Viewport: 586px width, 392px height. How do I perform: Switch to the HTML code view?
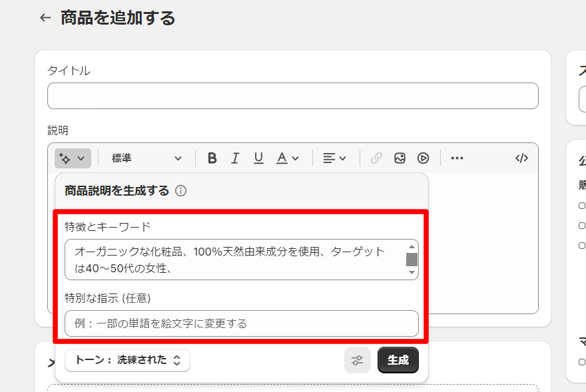[x=521, y=158]
